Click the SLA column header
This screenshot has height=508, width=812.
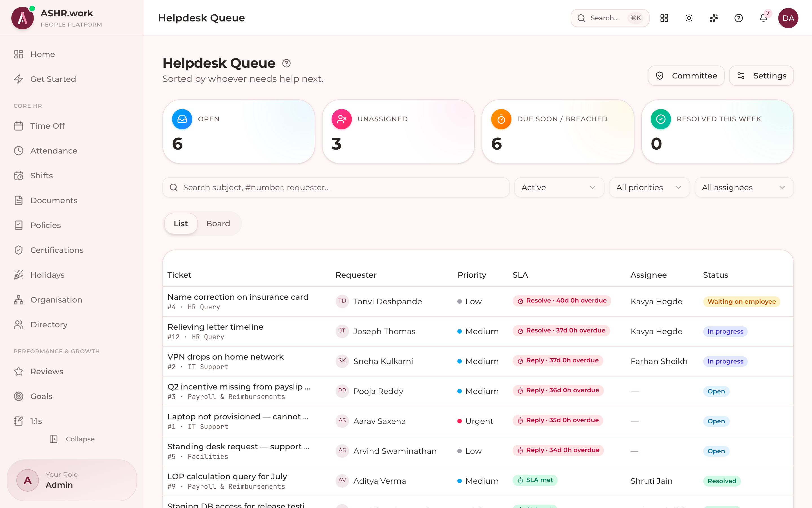point(520,275)
